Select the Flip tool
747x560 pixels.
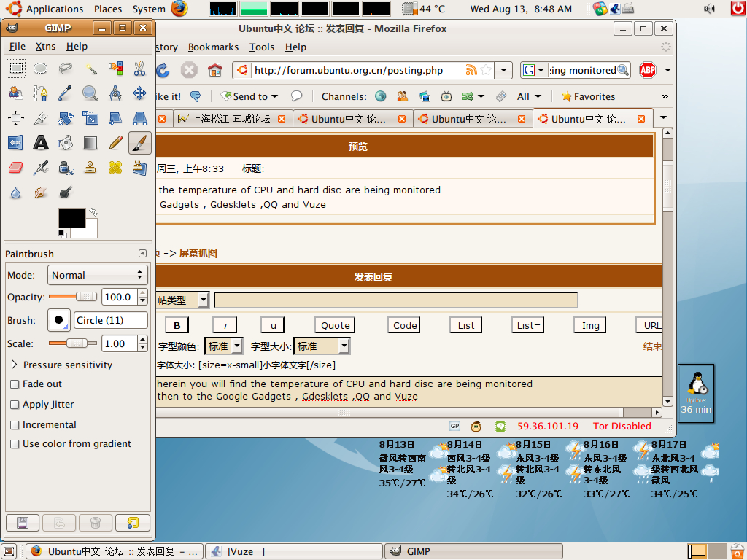(x=16, y=143)
